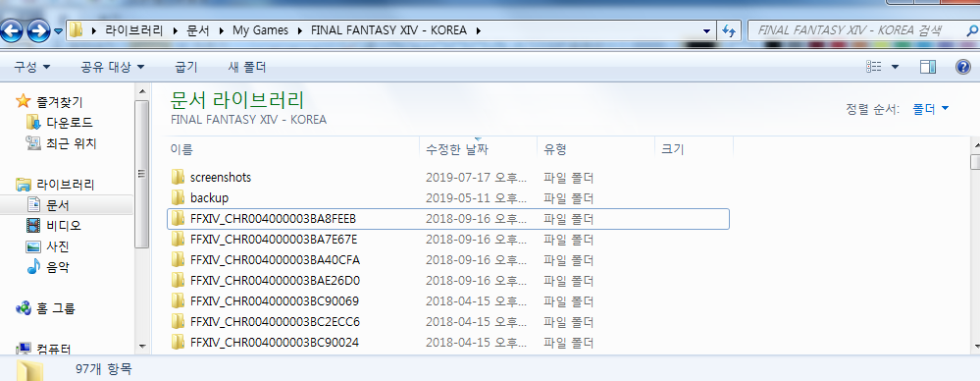980x381 pixels.
Task: Expand the view options dropdown arrow
Action: (895, 67)
